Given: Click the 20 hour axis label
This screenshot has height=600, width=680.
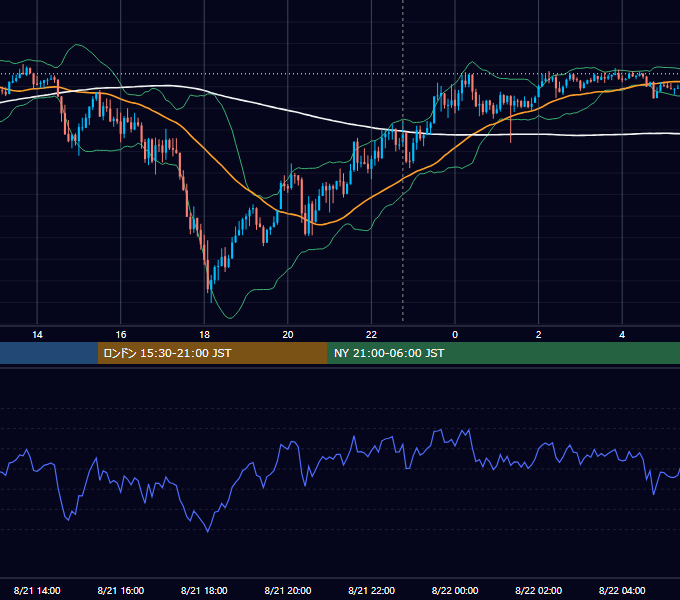Looking at the screenshot, I should [x=288, y=335].
